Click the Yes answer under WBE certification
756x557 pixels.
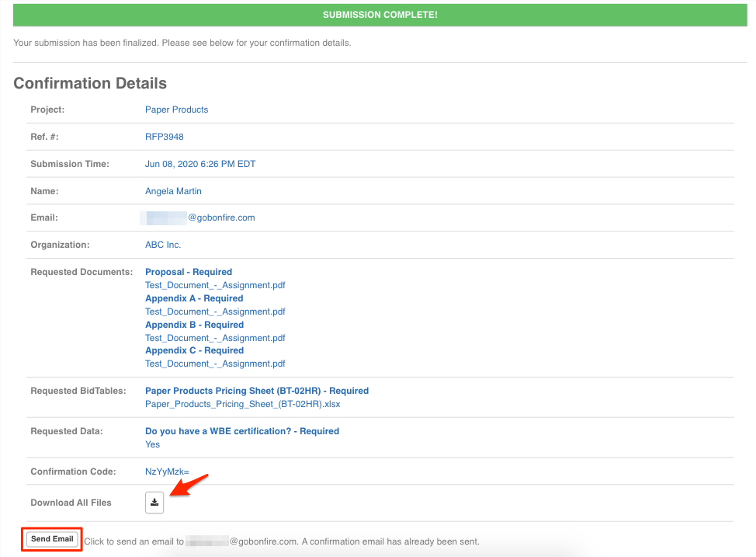[x=152, y=444]
